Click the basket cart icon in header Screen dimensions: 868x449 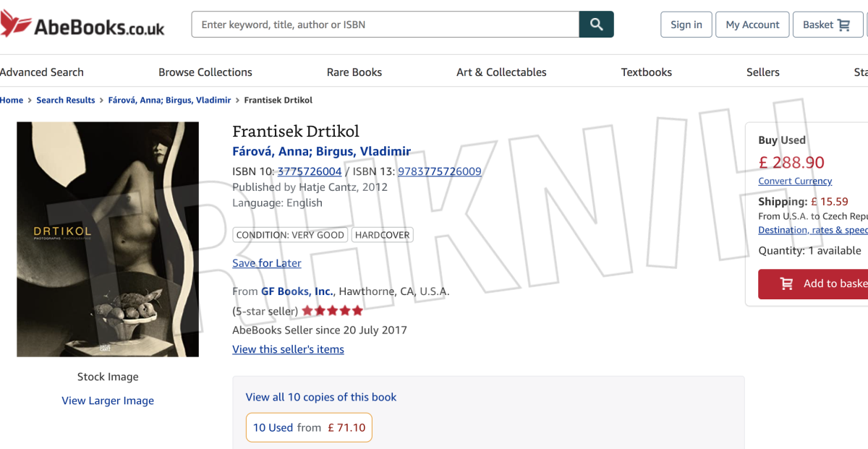[x=844, y=25]
